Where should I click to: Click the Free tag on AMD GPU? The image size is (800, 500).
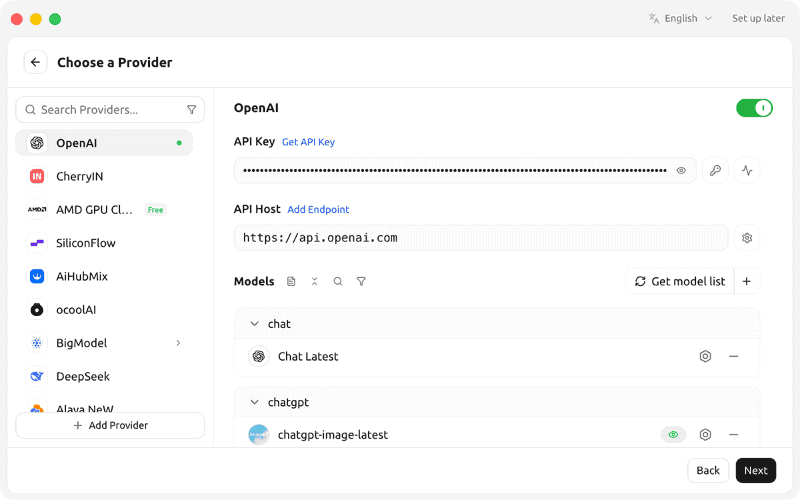coord(155,210)
